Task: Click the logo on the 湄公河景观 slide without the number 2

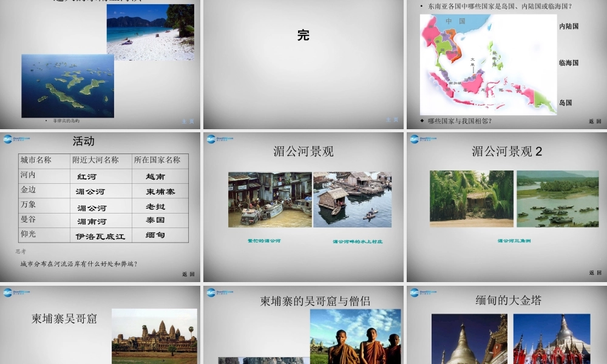Action: [220, 139]
